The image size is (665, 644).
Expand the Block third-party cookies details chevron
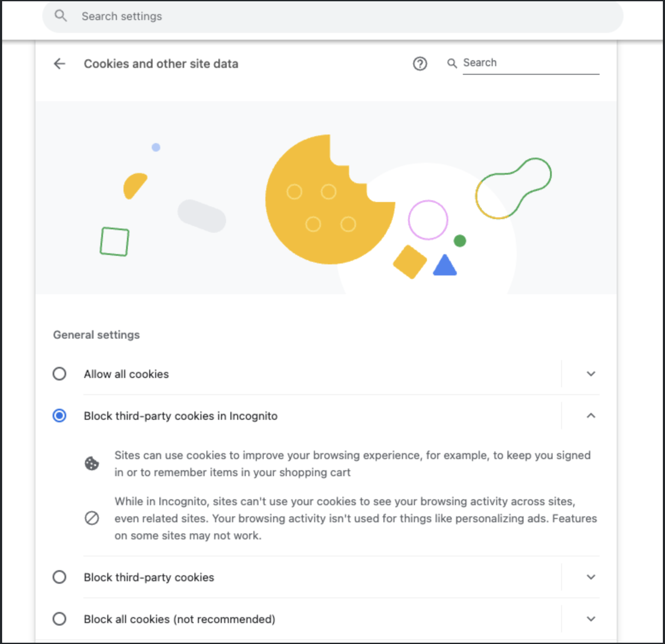pyautogui.click(x=591, y=577)
